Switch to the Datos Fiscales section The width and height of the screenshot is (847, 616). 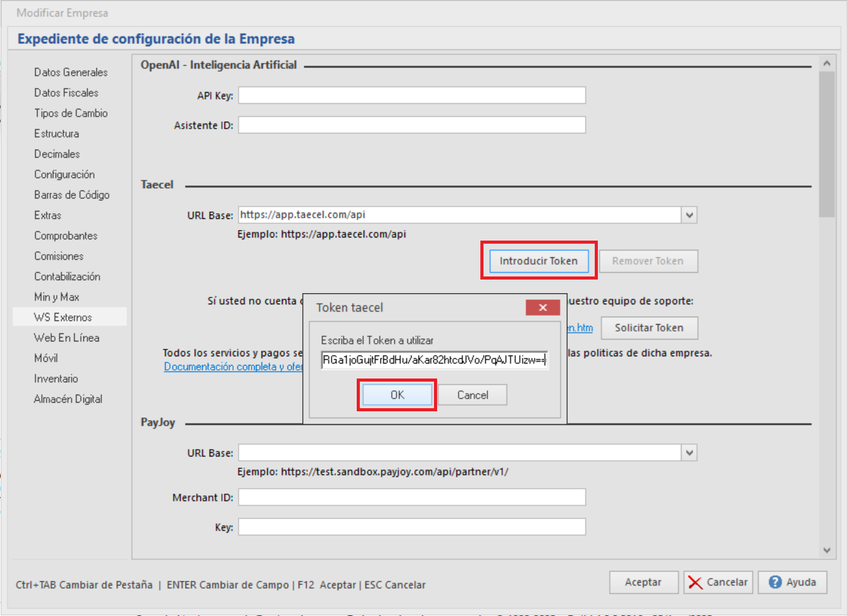66,93
